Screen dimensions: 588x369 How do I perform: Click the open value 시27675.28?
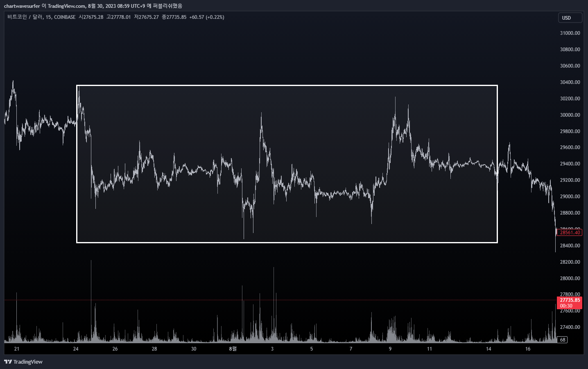(91, 17)
